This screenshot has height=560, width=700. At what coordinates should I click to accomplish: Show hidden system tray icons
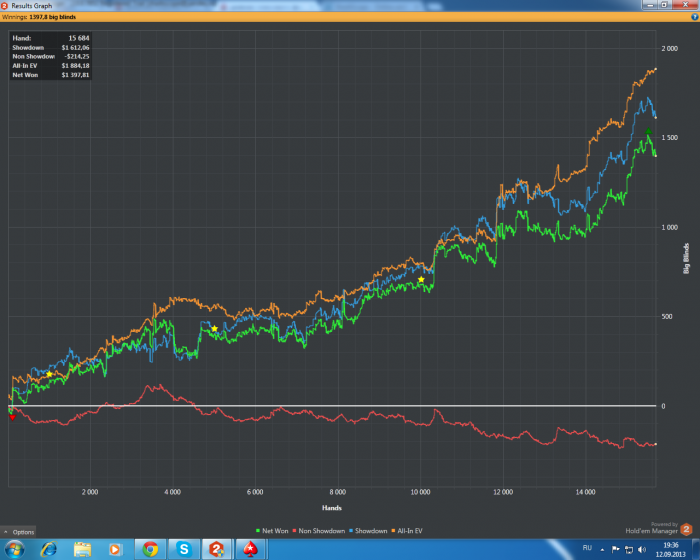coord(602,550)
